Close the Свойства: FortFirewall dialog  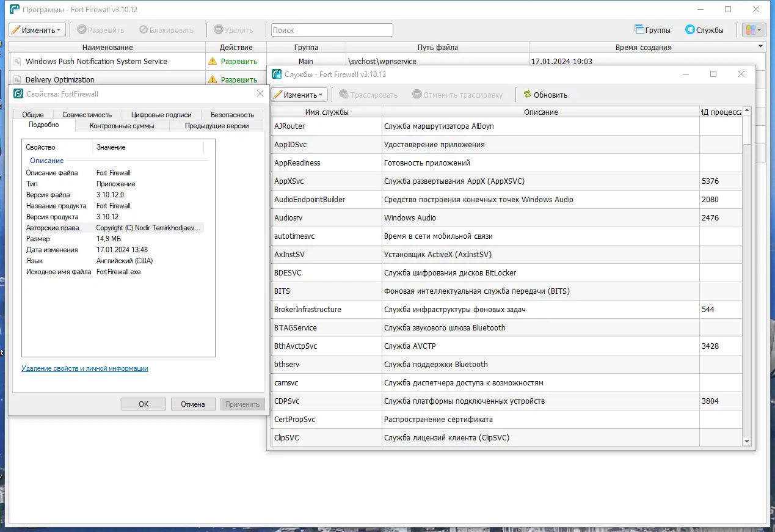[x=260, y=94]
